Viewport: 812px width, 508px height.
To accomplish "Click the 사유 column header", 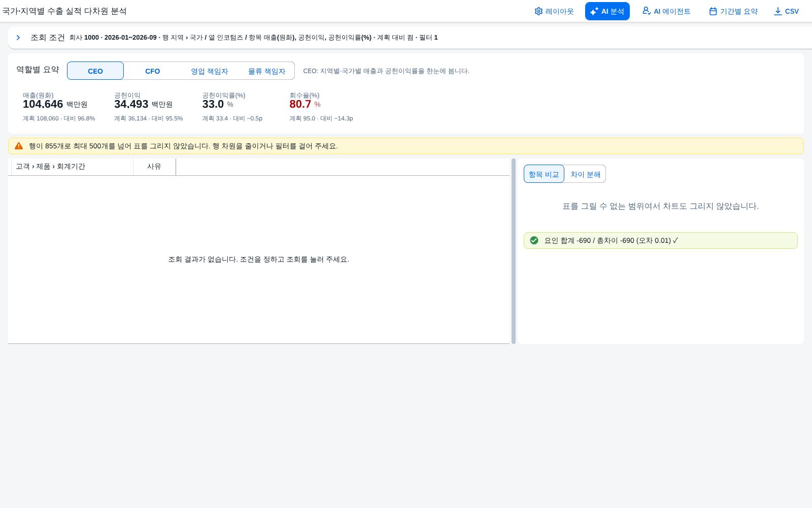I will click(x=154, y=167).
